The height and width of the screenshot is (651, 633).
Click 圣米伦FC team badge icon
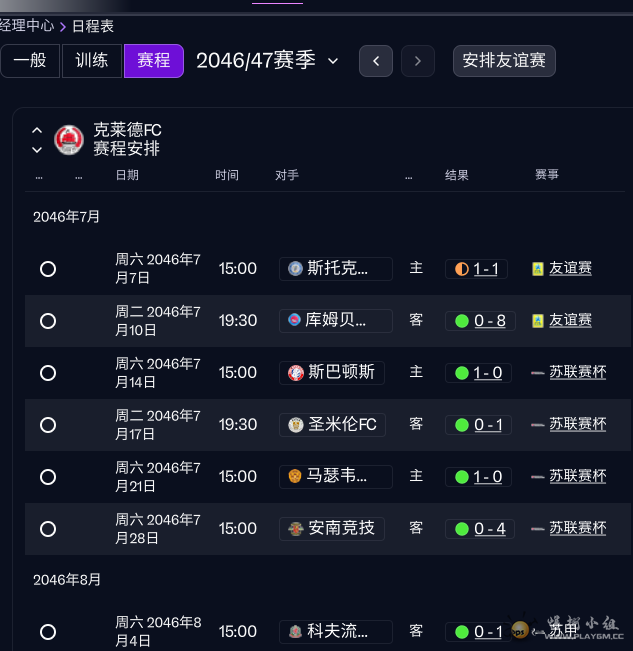tap(296, 425)
